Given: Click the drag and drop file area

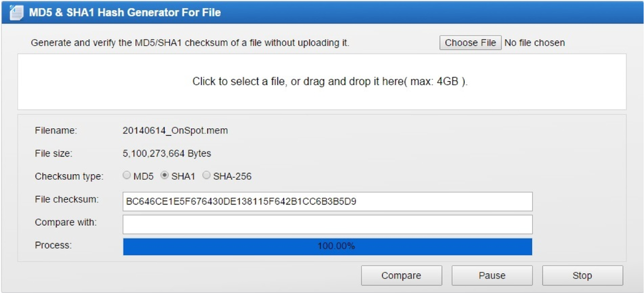Looking at the screenshot, I should (x=321, y=82).
